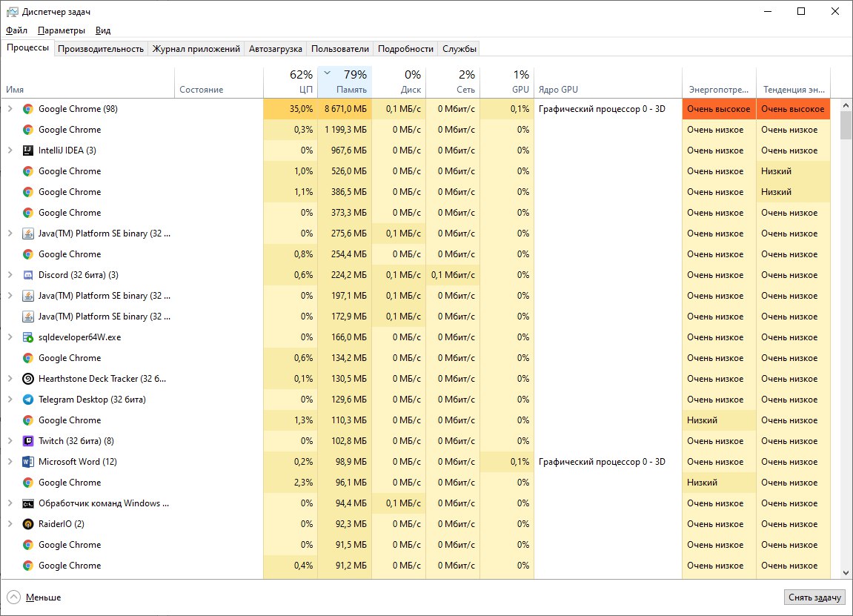The image size is (853, 616).
Task: Switch to the Службы tab
Action: coord(459,49)
